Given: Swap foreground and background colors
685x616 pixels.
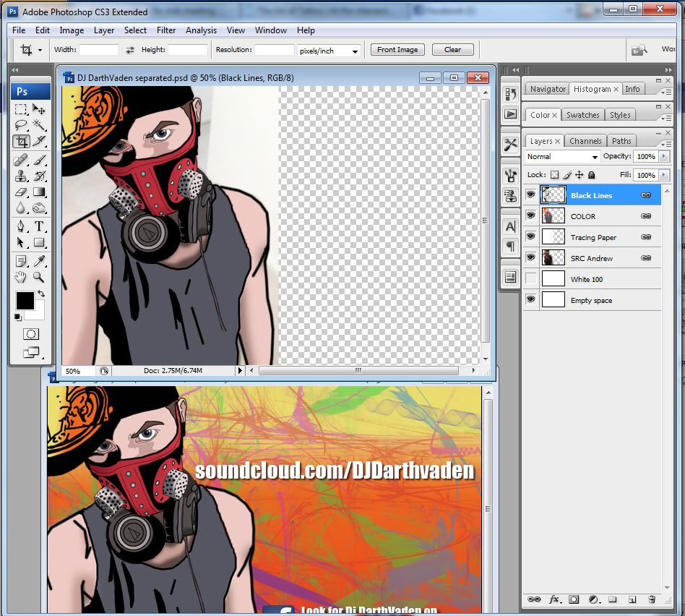Looking at the screenshot, I should [41, 294].
